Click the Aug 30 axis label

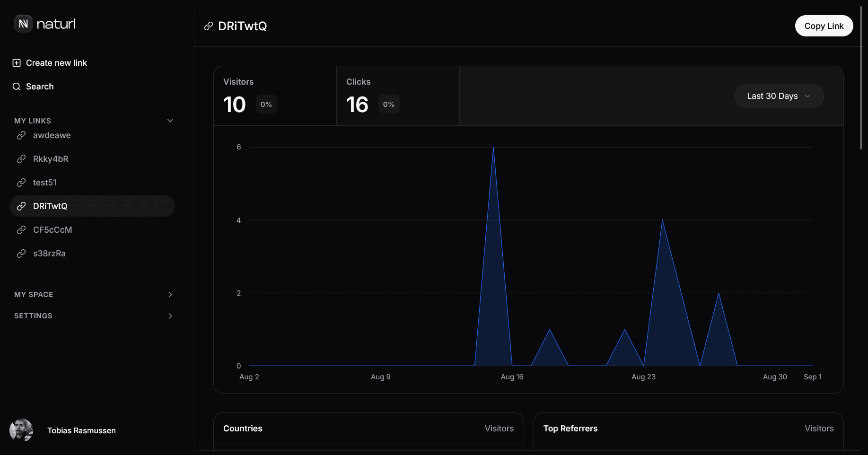point(775,377)
